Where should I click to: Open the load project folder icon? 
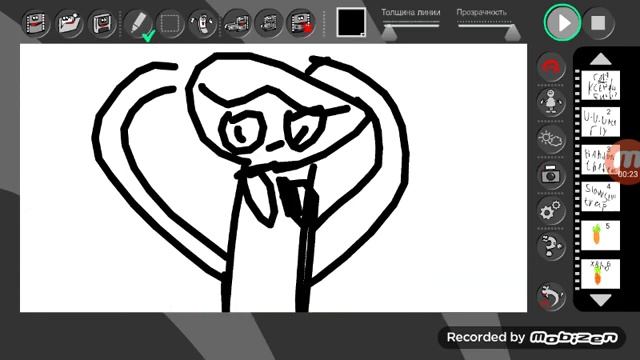[69, 23]
